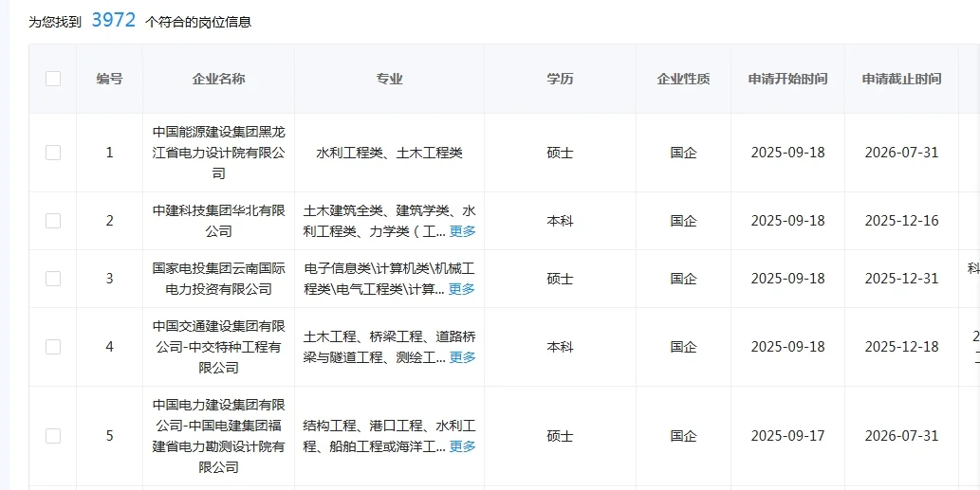The image size is (980, 490).
Task: Tick the select-all checkbox in table header
Action: (x=53, y=79)
